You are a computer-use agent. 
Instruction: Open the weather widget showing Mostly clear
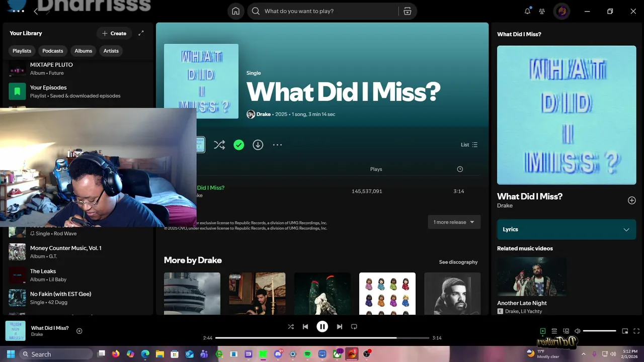(x=543, y=354)
